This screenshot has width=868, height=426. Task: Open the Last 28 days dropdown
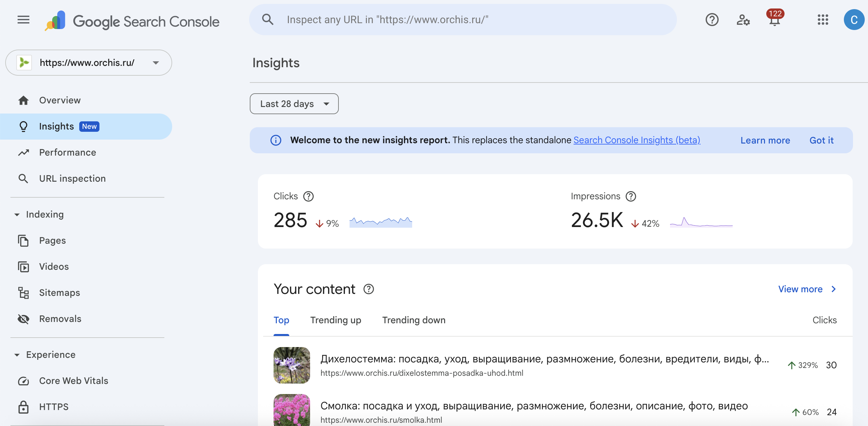[294, 104]
